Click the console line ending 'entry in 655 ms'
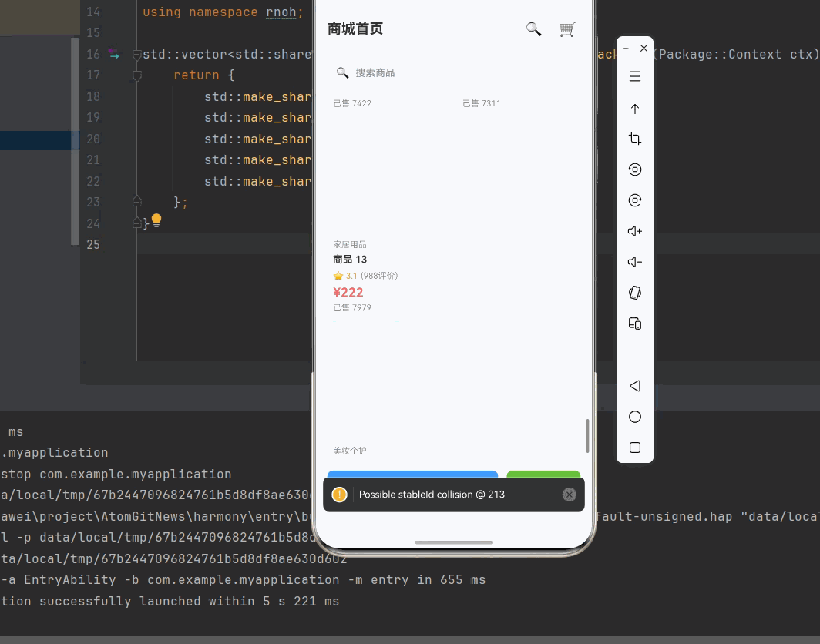The width and height of the screenshot is (820, 644). [244, 580]
